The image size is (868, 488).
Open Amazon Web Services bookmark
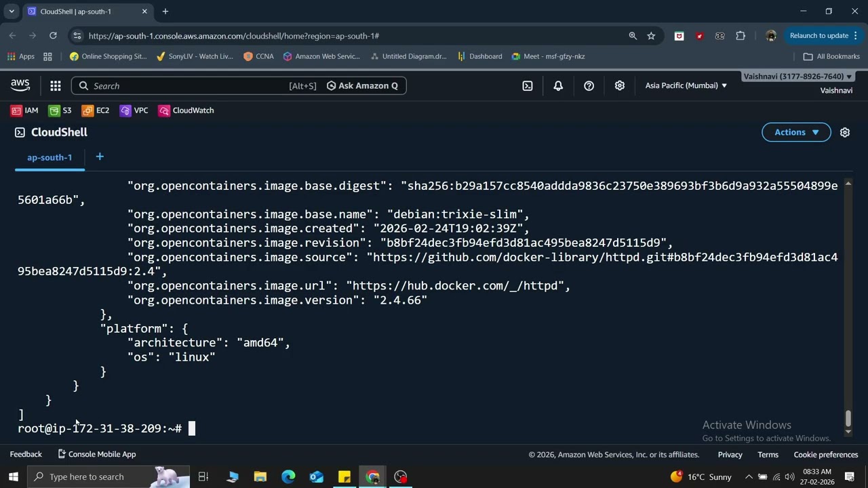click(x=321, y=56)
